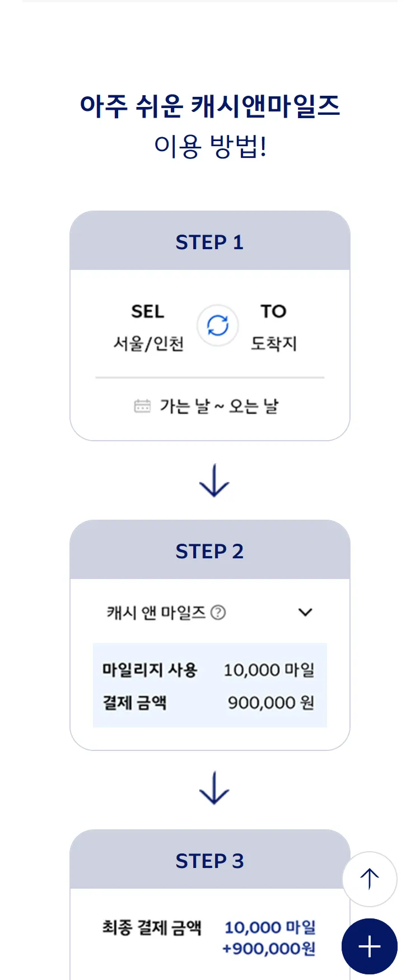Viewport: 420px width, 980px height.
Task: Open the 가는 날 ~ 오는 날 date picker
Action: point(218,406)
